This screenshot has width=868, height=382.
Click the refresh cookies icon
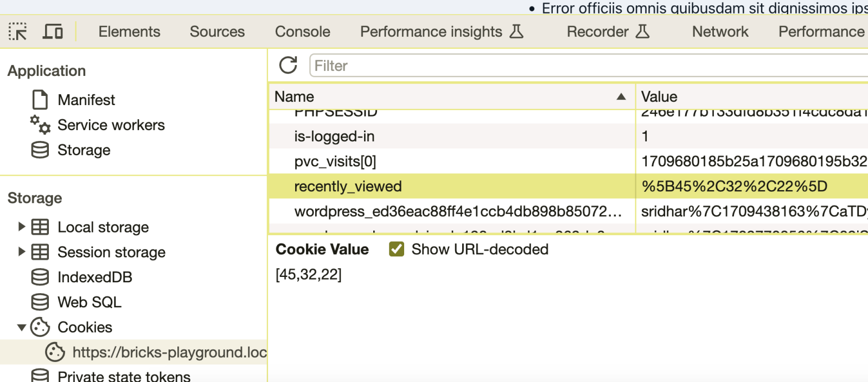point(288,66)
